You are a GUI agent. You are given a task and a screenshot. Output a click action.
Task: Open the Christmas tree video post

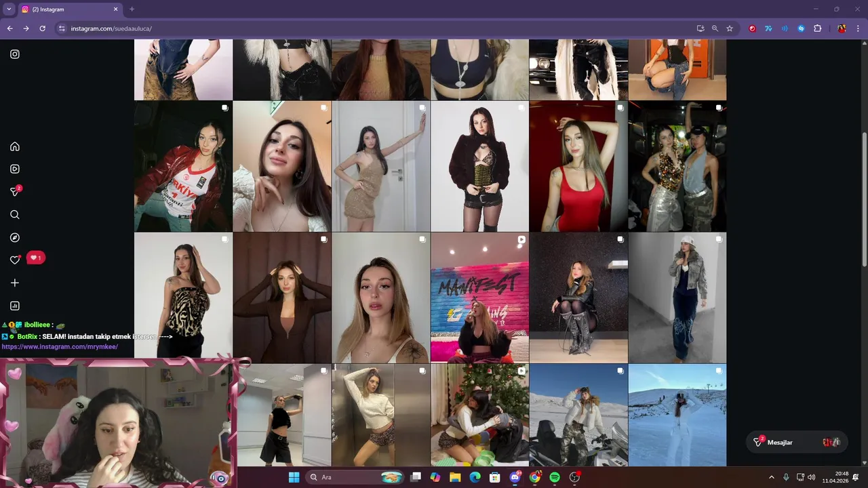[479, 415]
